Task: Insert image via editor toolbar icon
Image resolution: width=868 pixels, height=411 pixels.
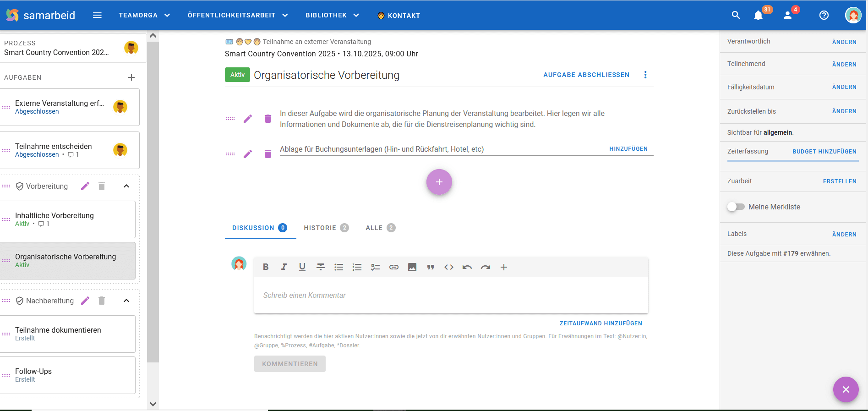Action: pyautogui.click(x=412, y=267)
